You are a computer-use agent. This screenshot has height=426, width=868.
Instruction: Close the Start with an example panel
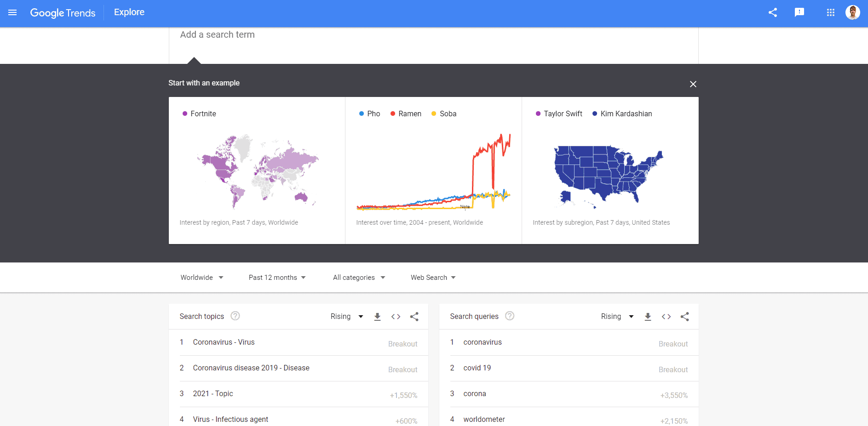pyautogui.click(x=693, y=84)
